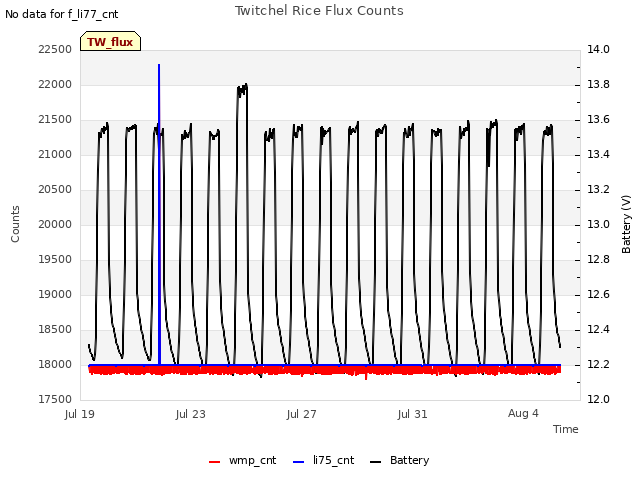Viewport: 640px width, 480px height.
Task: Click the No data for f_li77_cnt message
Action: pos(62,15)
